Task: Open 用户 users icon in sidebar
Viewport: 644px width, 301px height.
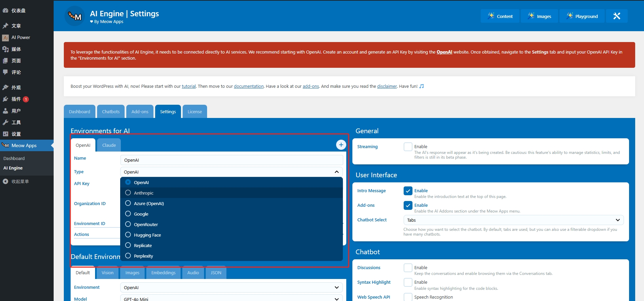Action: 5,111
